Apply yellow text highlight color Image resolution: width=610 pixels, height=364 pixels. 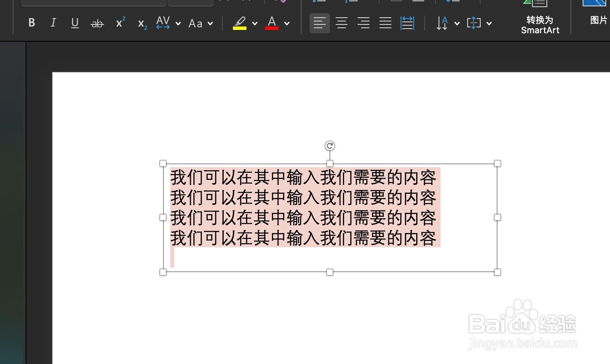pyautogui.click(x=240, y=23)
